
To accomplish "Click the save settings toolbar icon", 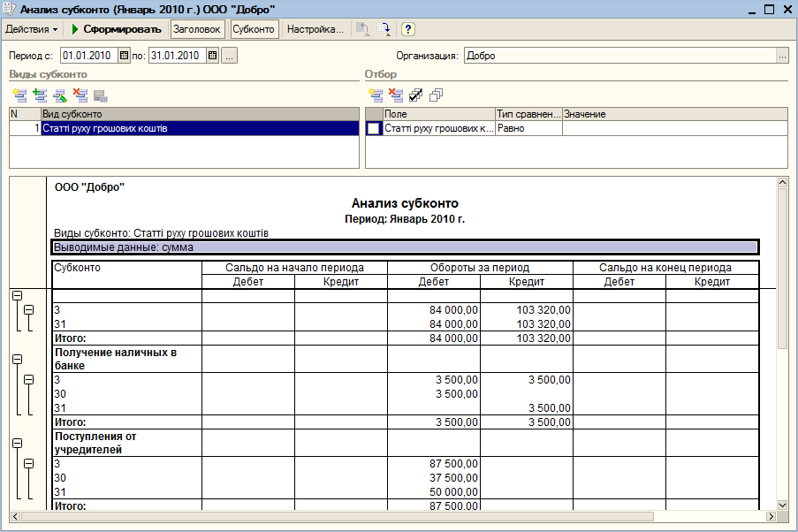I will (x=384, y=29).
